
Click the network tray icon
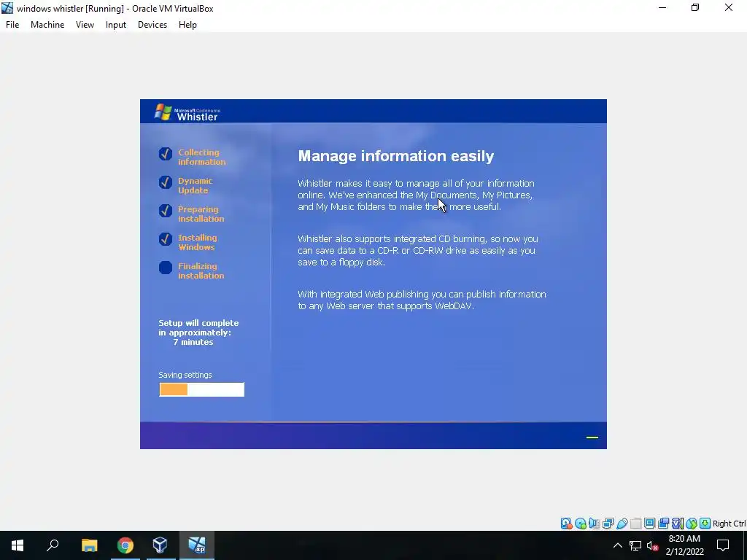(635, 545)
